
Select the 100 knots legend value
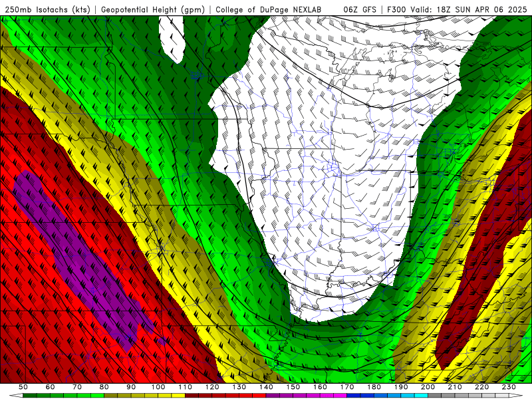158,387
